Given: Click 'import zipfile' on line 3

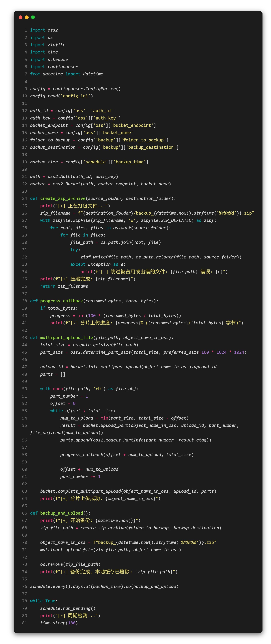Looking at the screenshot, I should point(48,45).
